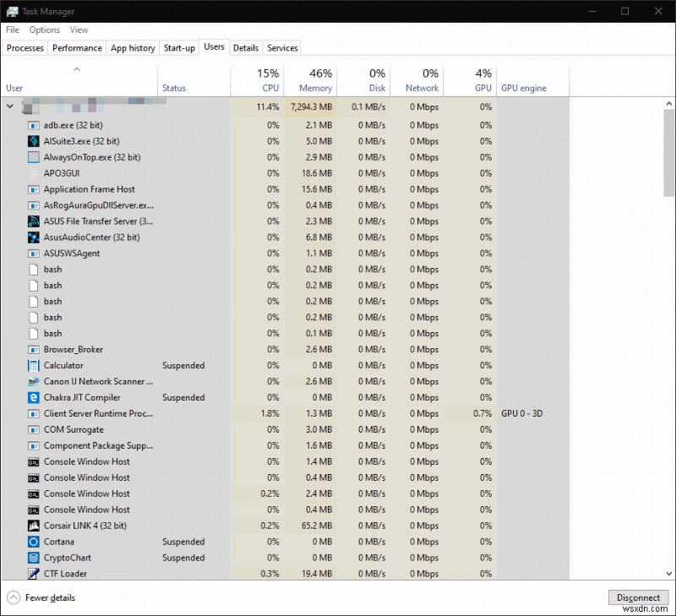Sort processes by the Memory column
Screen dimensions: 676x616
point(313,80)
